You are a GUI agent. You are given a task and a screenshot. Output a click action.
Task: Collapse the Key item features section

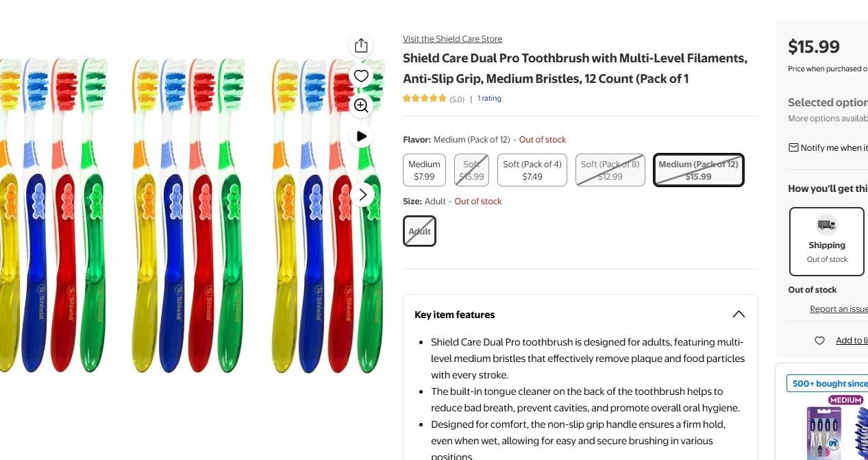click(738, 315)
